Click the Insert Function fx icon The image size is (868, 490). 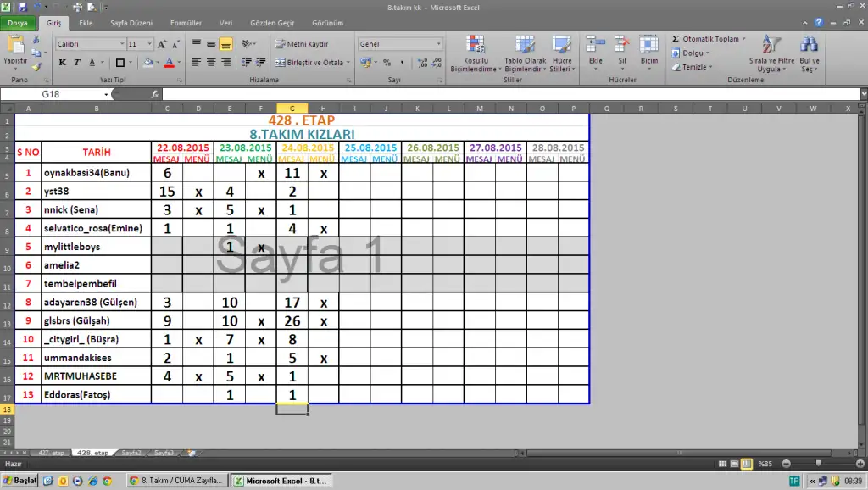click(155, 94)
